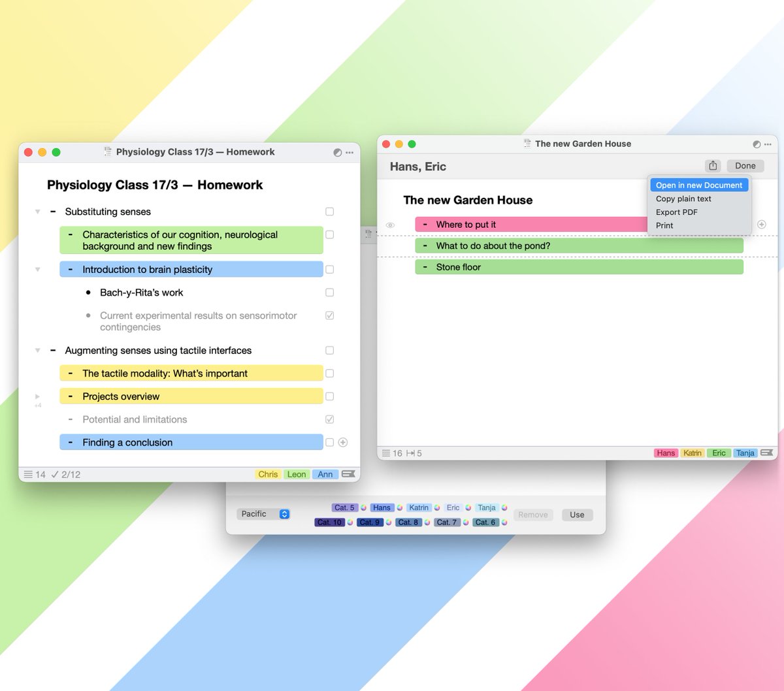784x691 pixels.
Task: Click document icon in Garden House title bar
Action: tap(527, 144)
